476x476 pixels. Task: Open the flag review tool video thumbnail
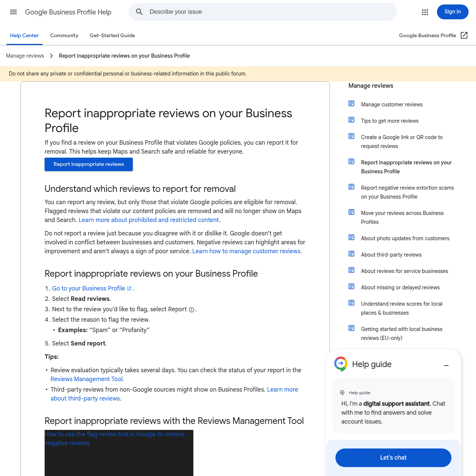(x=119, y=453)
